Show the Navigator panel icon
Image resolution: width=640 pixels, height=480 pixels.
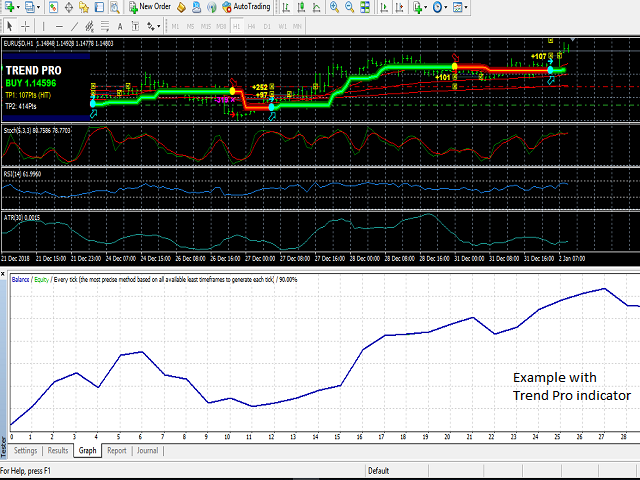[x=84, y=7]
